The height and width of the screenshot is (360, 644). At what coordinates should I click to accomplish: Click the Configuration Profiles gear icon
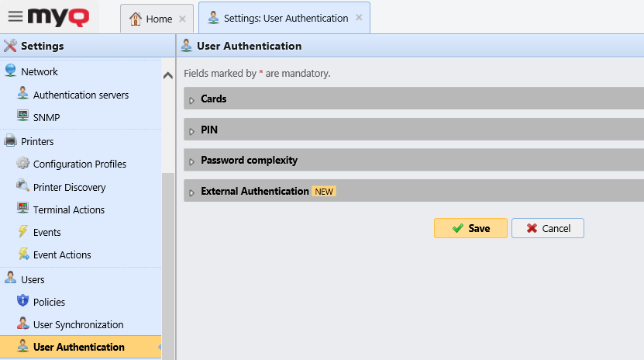point(22,164)
